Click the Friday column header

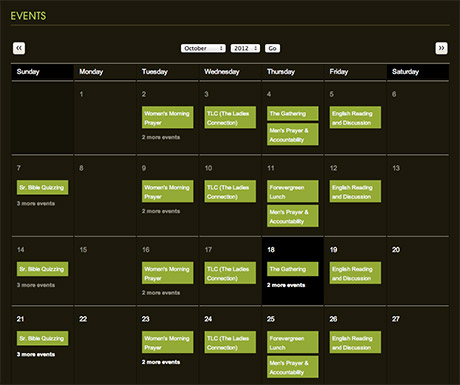tap(355, 72)
